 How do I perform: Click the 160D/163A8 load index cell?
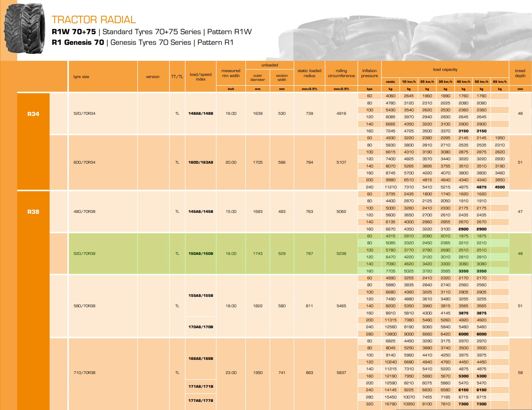[x=201, y=162]
